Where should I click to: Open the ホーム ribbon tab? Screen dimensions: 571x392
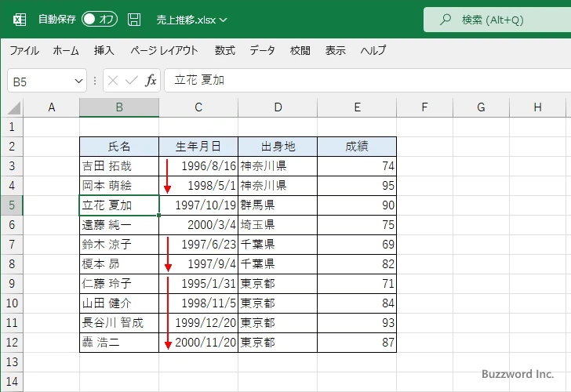tap(66, 50)
